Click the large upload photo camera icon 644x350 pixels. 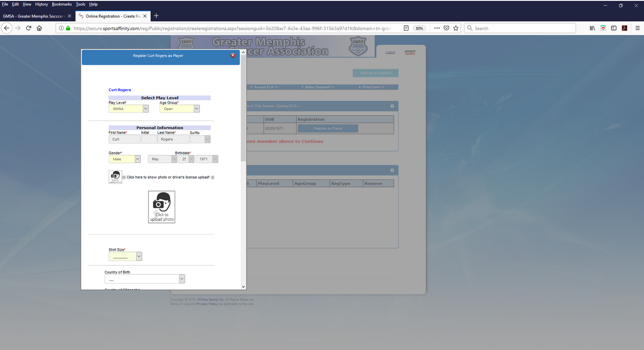(x=161, y=207)
